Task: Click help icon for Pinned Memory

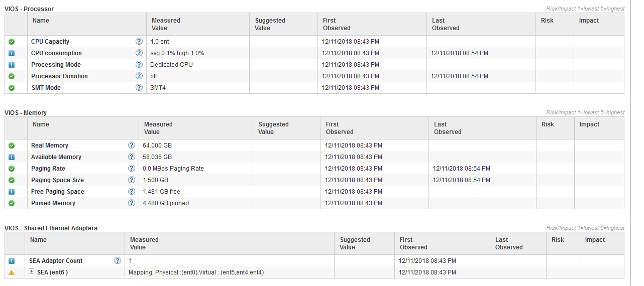Action: tap(132, 203)
